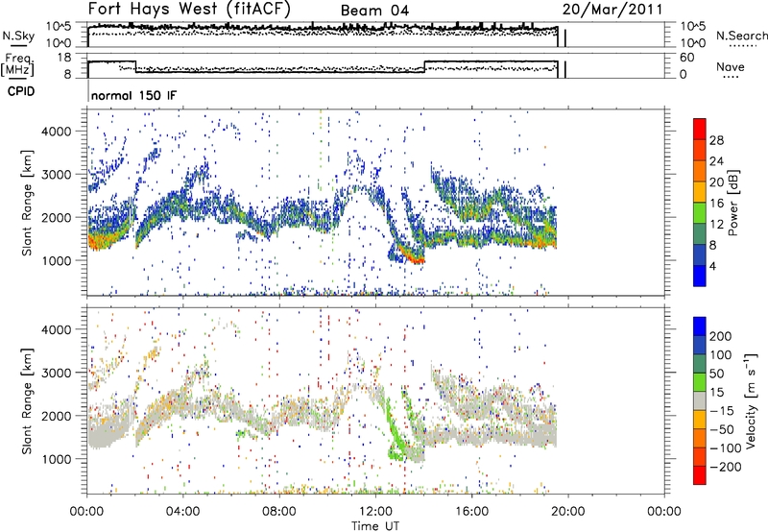Click the '2000' tick in velocity panel
This screenshot has width=768, height=532.
[x=56, y=416]
